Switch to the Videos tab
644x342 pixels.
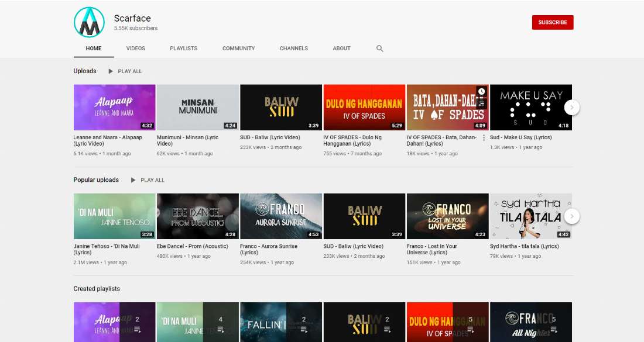click(136, 49)
